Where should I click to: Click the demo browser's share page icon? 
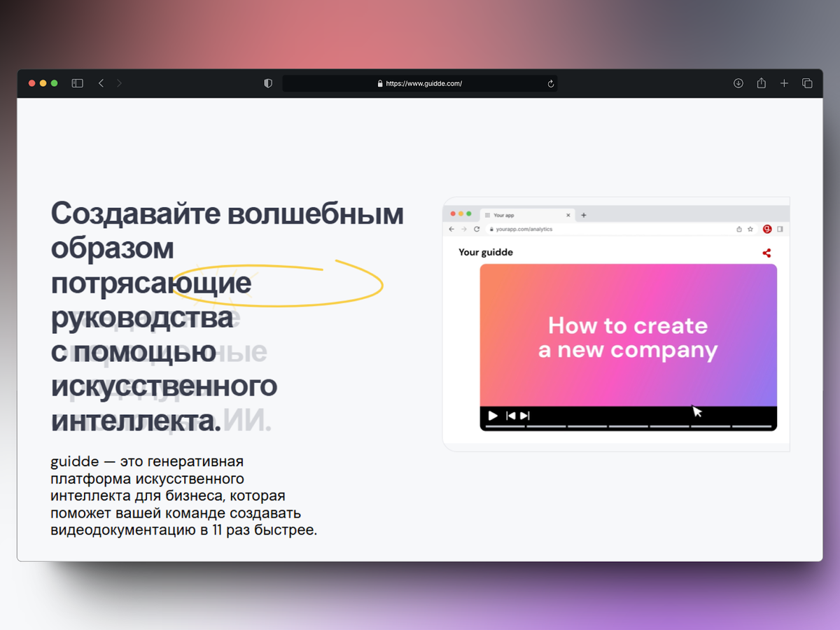[739, 229]
